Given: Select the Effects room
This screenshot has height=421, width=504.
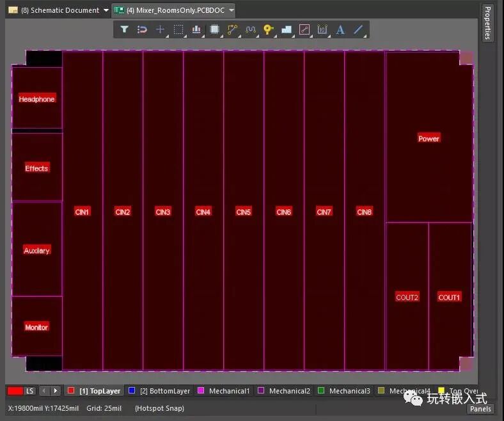Looking at the screenshot, I should [x=36, y=168].
